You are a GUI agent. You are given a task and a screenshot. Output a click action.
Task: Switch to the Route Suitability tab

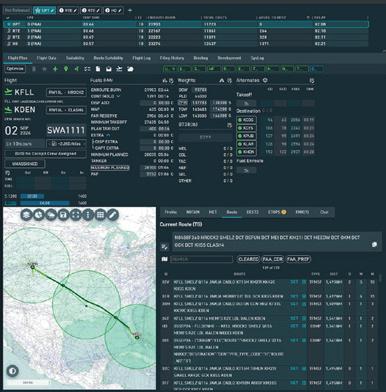point(108,58)
